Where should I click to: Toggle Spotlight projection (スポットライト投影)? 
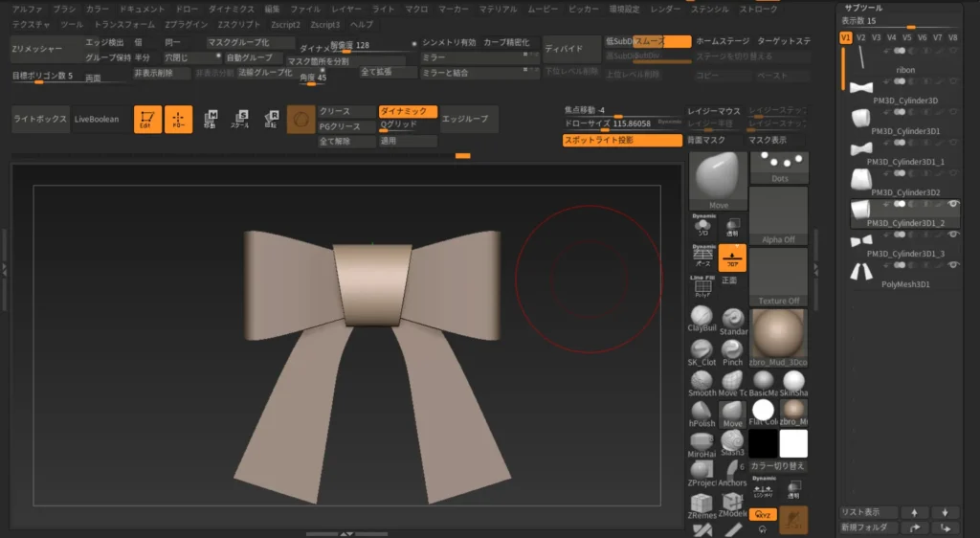tap(622, 140)
